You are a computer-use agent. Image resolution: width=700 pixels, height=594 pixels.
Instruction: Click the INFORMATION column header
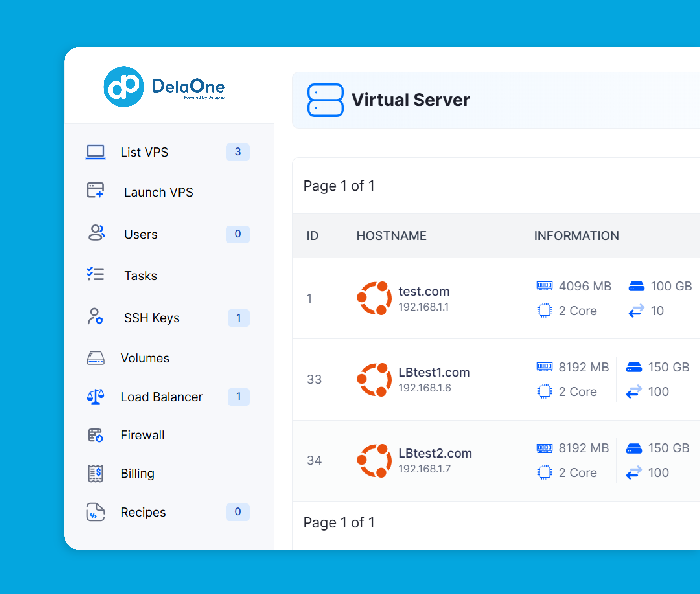click(x=577, y=236)
